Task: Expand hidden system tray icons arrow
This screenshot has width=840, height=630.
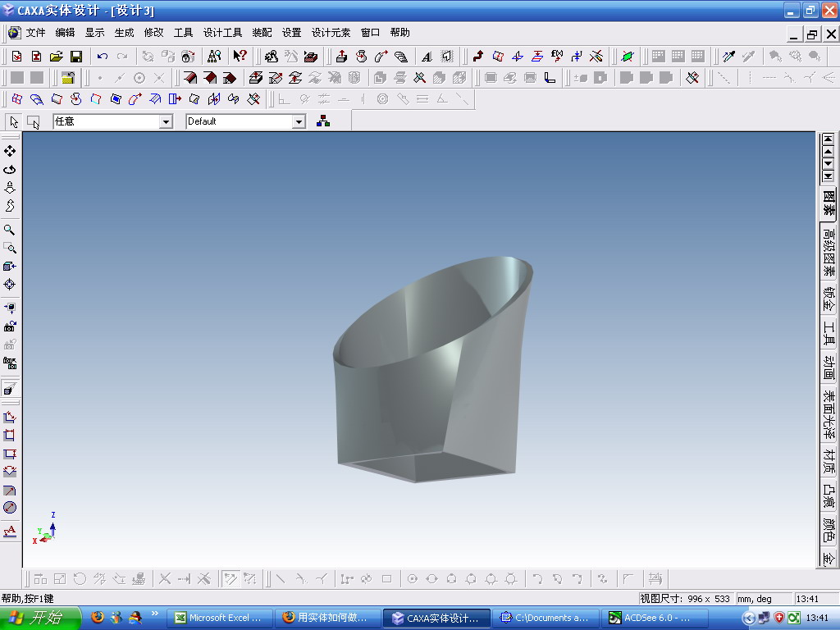Action: [748, 618]
